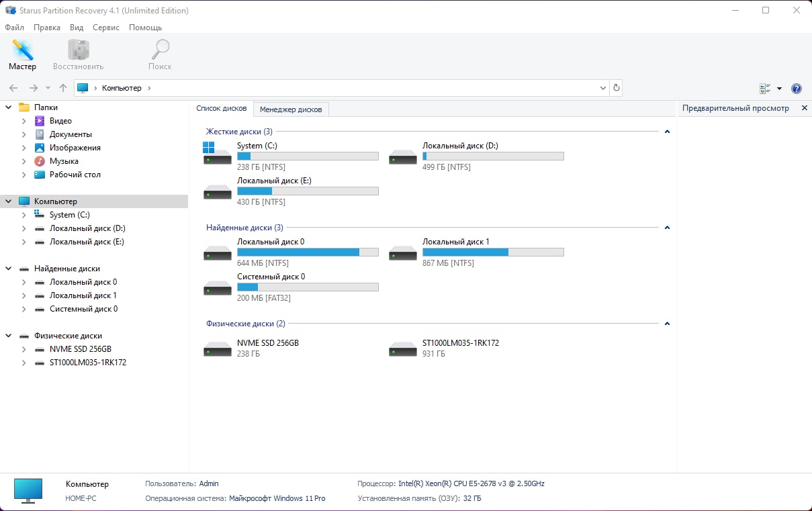The width and height of the screenshot is (812, 511).
Task: Refresh the address bar location
Action: [x=616, y=88]
